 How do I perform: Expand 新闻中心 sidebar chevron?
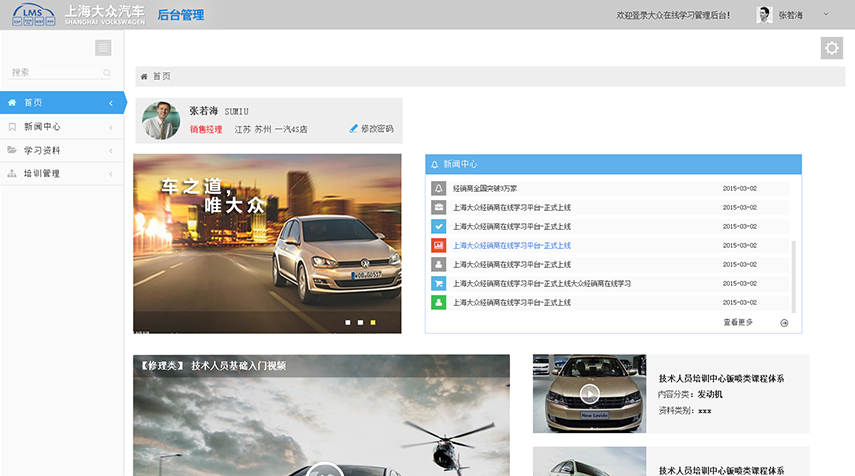click(111, 127)
